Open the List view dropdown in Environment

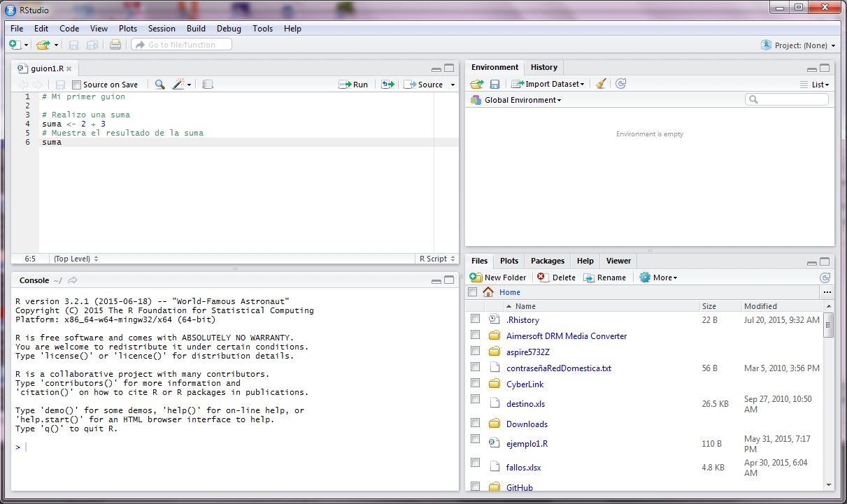815,85
